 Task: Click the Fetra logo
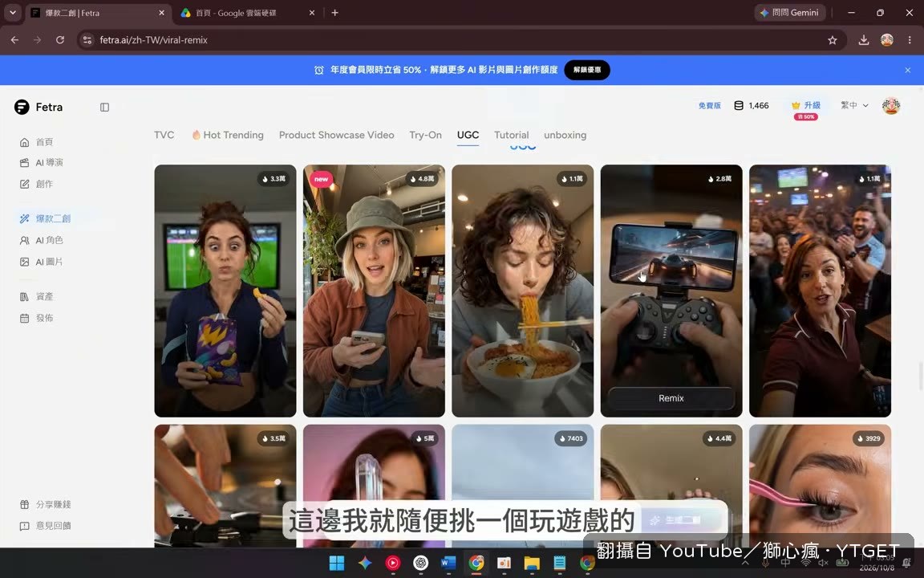[x=38, y=108]
